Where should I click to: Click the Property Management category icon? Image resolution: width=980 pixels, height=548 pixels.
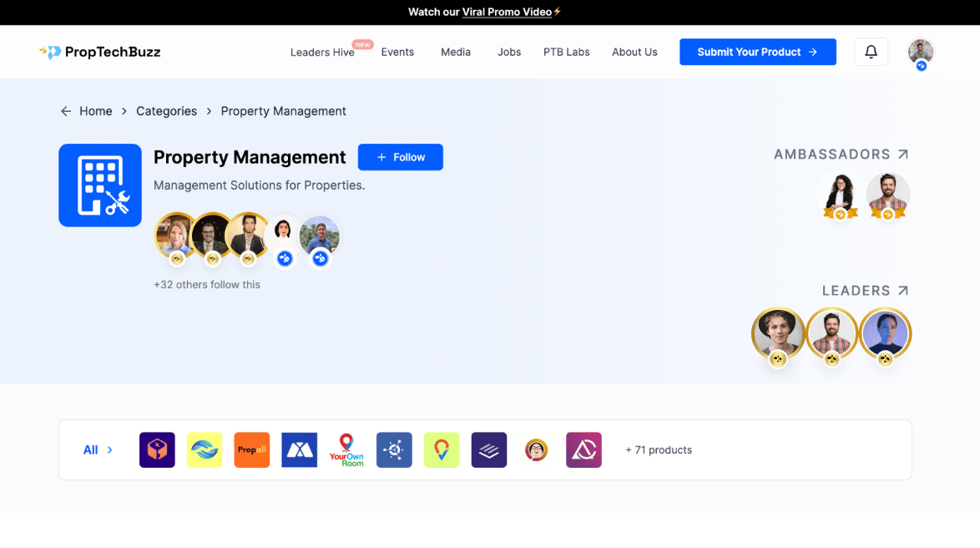click(x=100, y=185)
